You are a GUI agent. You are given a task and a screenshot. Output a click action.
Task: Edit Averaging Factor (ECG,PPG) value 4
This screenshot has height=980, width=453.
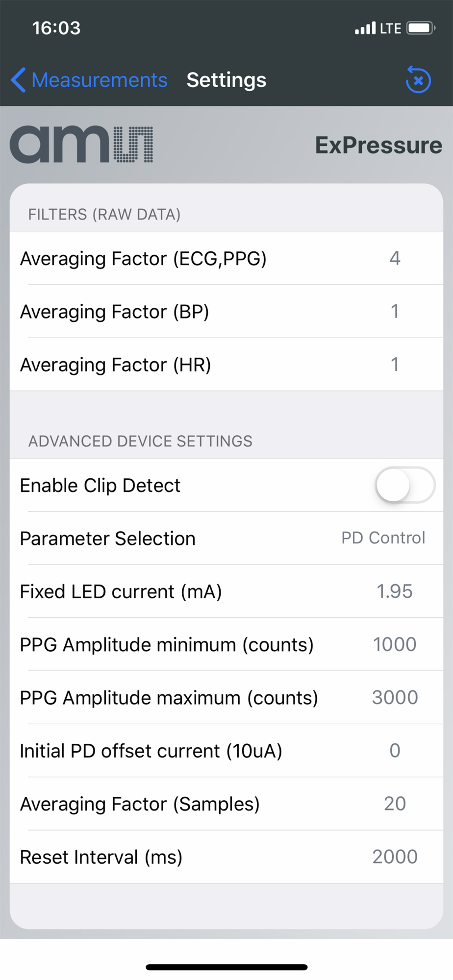[395, 258]
